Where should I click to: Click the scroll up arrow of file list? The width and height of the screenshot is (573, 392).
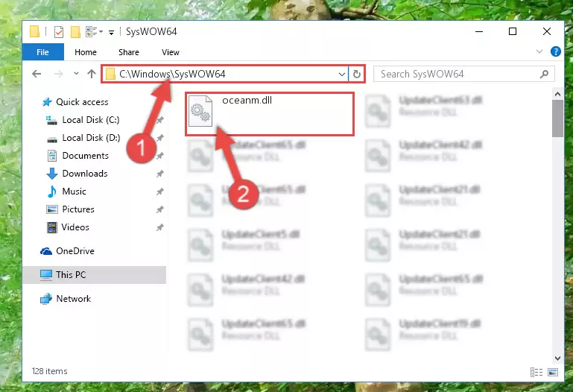[557, 94]
